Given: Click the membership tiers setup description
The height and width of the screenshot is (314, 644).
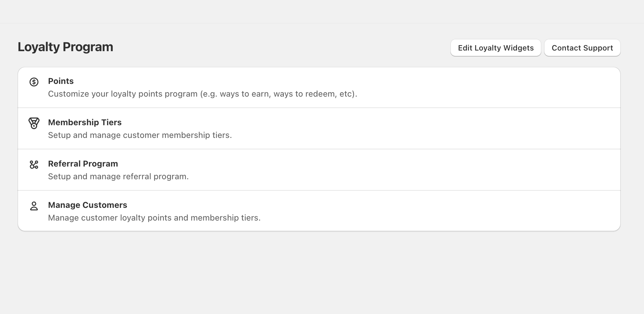Looking at the screenshot, I should [x=140, y=135].
